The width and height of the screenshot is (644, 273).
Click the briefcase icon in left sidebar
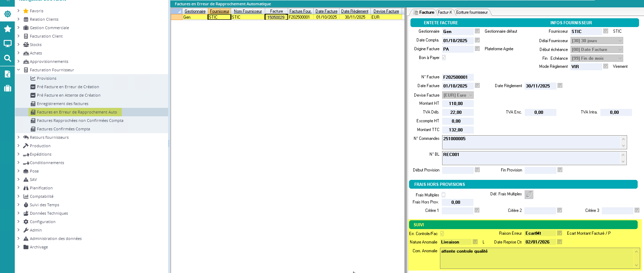click(7, 89)
